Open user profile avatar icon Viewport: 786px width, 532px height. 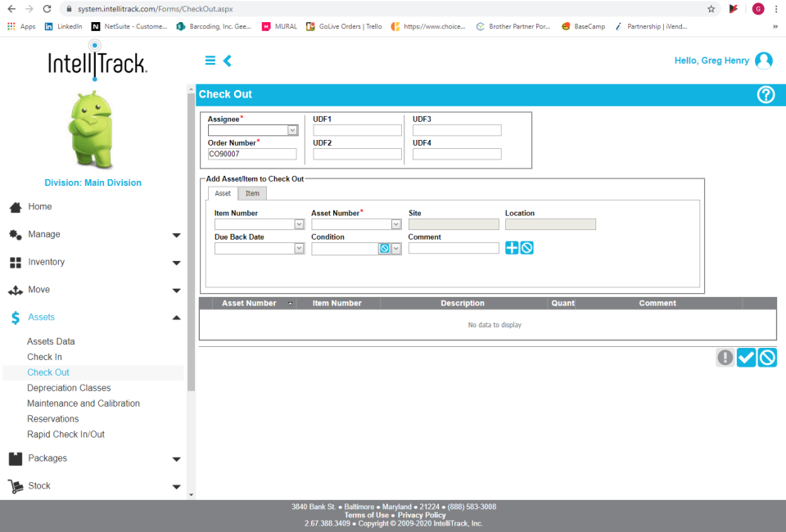tap(763, 61)
